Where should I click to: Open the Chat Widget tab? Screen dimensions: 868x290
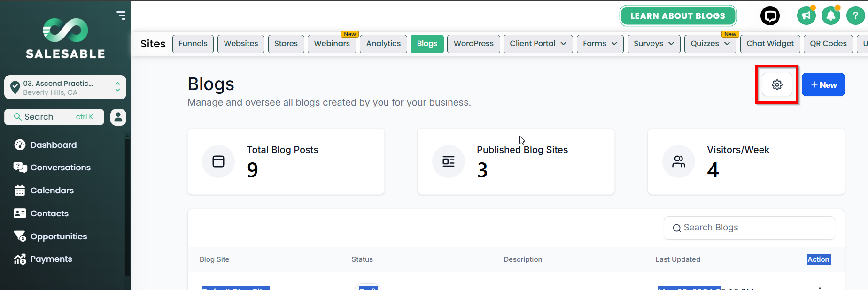tap(770, 44)
